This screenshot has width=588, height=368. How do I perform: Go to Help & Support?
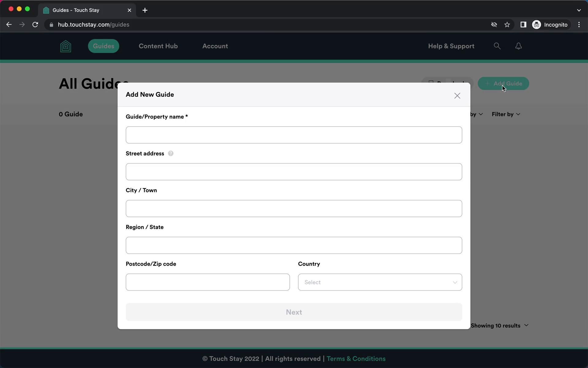[x=451, y=46]
